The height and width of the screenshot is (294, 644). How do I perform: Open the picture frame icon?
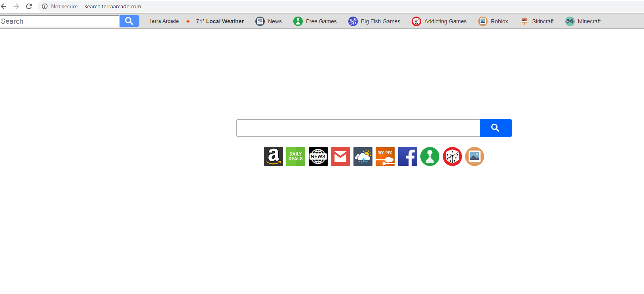475,156
